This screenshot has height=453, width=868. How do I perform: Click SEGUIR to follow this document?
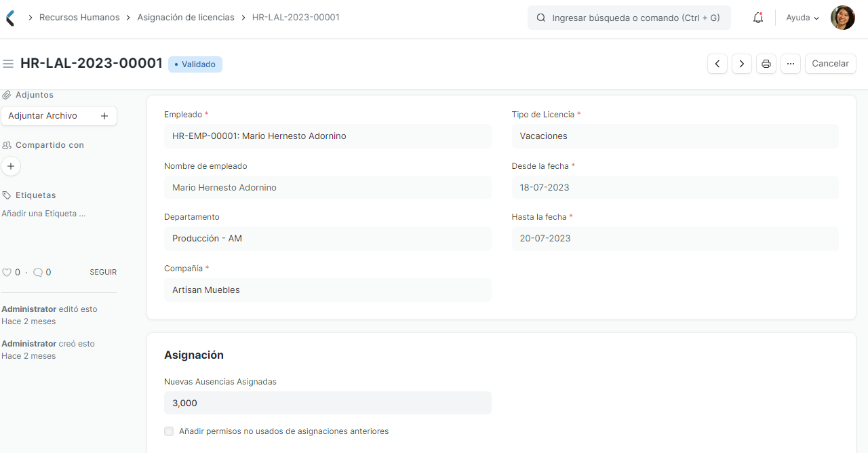pyautogui.click(x=102, y=272)
